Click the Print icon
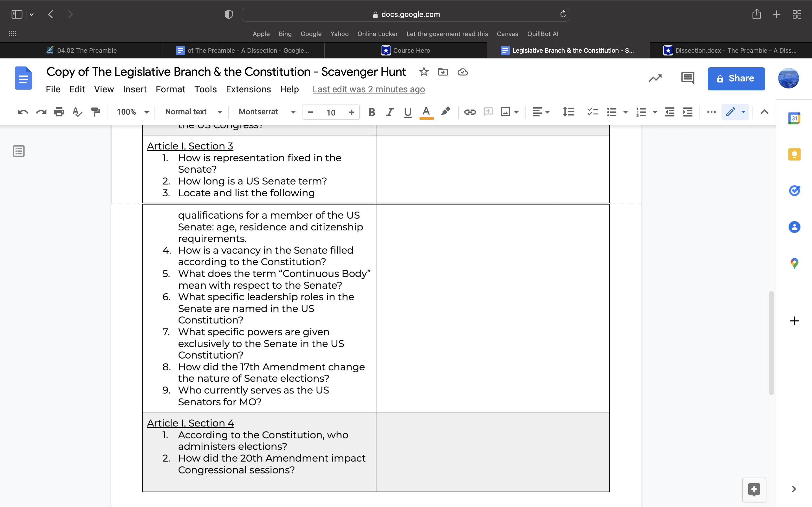The width and height of the screenshot is (812, 507). click(x=59, y=112)
